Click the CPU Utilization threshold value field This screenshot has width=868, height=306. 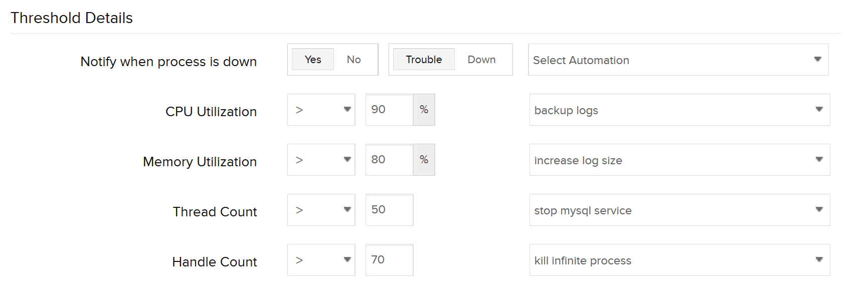389,110
